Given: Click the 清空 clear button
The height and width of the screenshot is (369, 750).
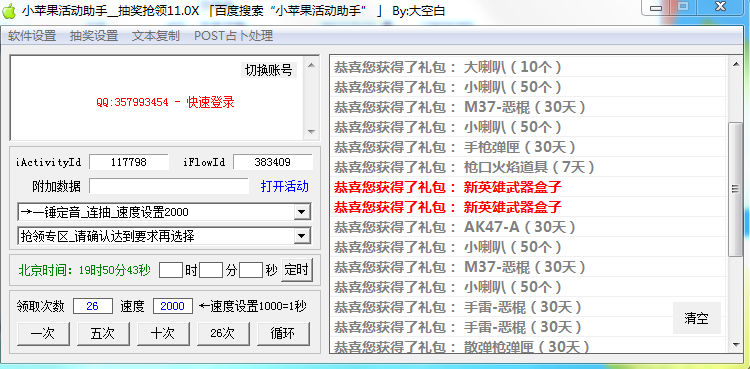Looking at the screenshot, I should pos(696,318).
